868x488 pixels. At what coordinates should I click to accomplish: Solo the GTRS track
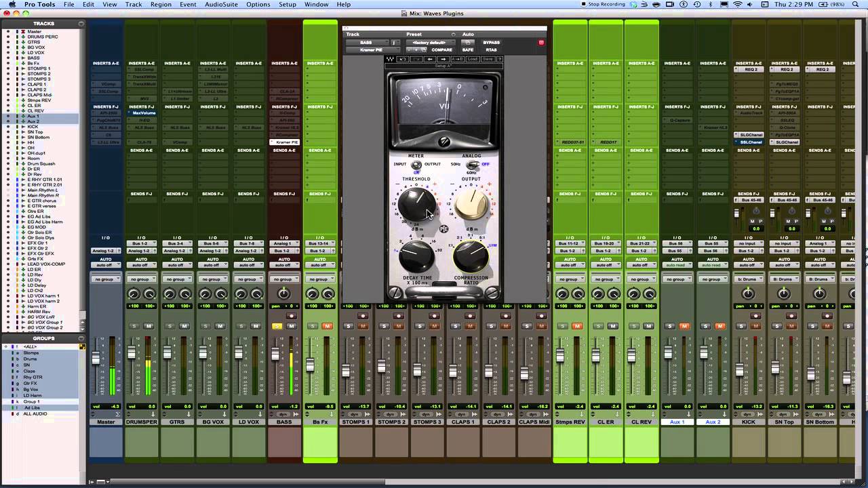pos(170,326)
